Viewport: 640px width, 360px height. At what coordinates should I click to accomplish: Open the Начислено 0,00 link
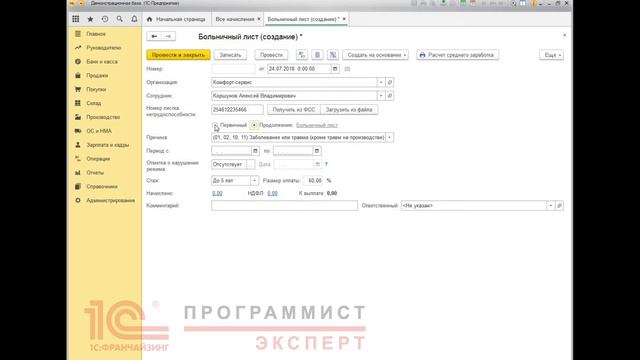tap(217, 193)
